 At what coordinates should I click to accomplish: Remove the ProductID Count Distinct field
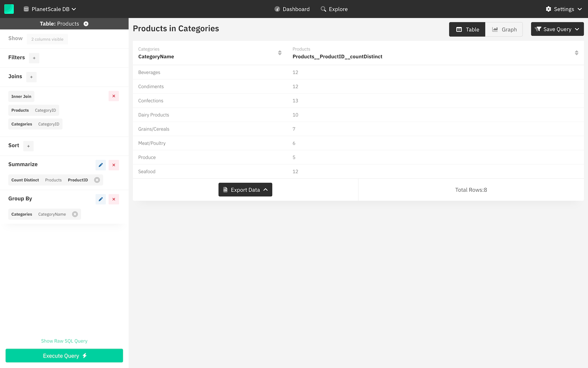coord(97,180)
